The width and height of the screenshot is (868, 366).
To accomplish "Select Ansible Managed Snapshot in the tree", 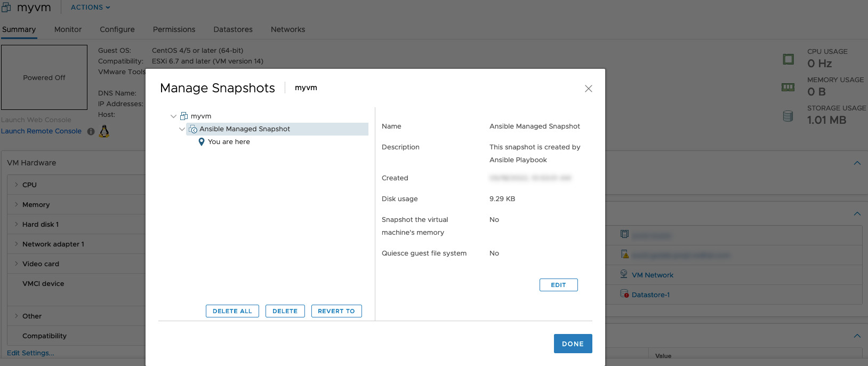I will tap(277, 129).
